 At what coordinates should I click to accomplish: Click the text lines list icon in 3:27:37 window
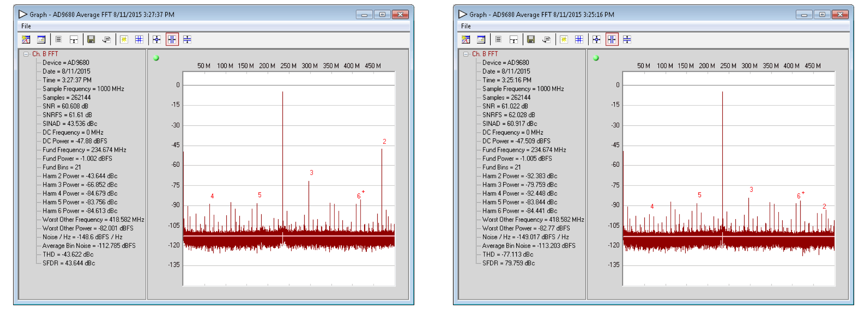pyautogui.click(x=59, y=39)
